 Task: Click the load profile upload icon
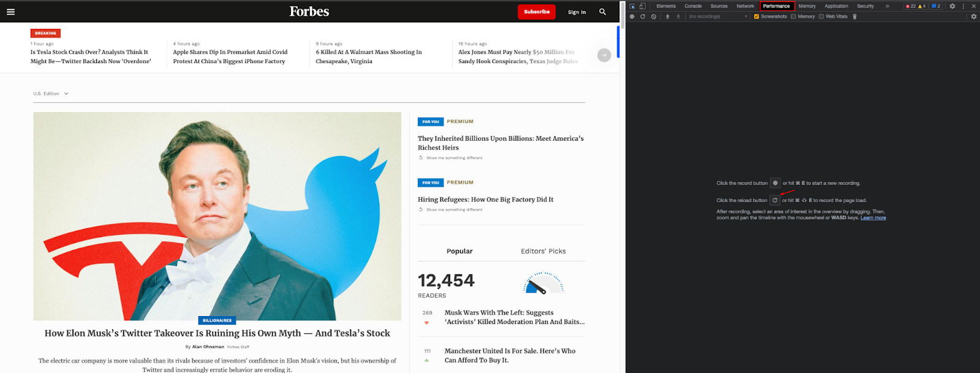(668, 17)
